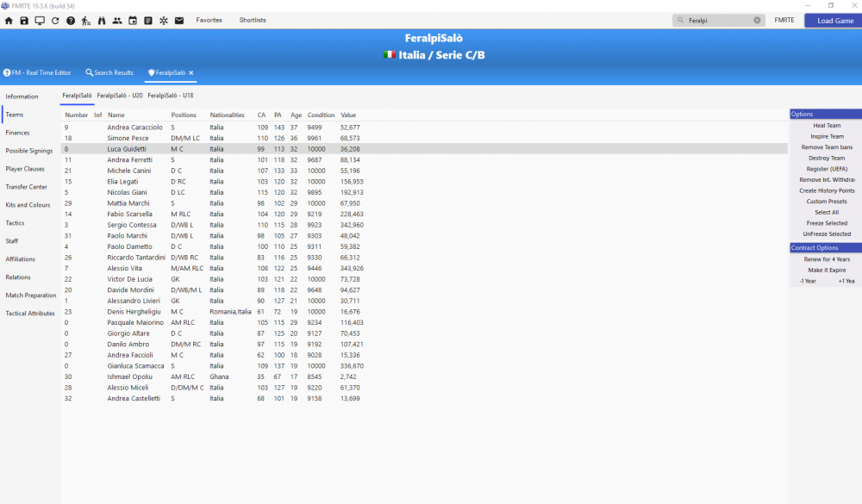
Task: Click Renew for 4 Years contract option
Action: [x=827, y=259]
